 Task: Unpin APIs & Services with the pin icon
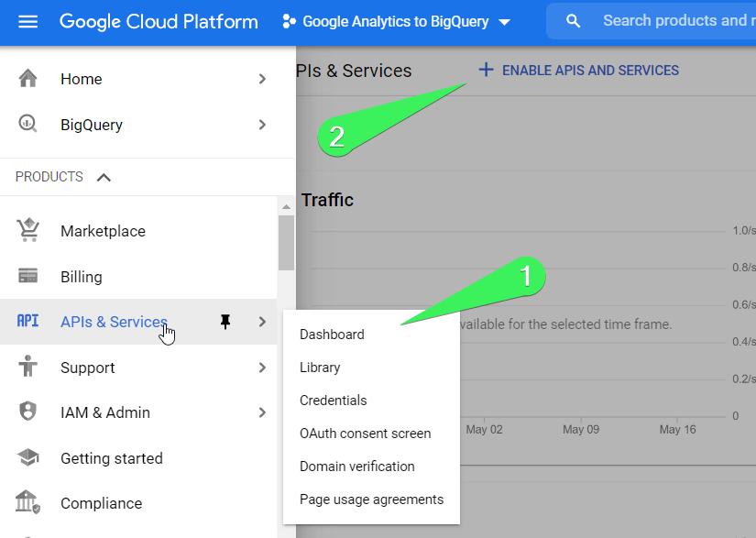point(225,322)
